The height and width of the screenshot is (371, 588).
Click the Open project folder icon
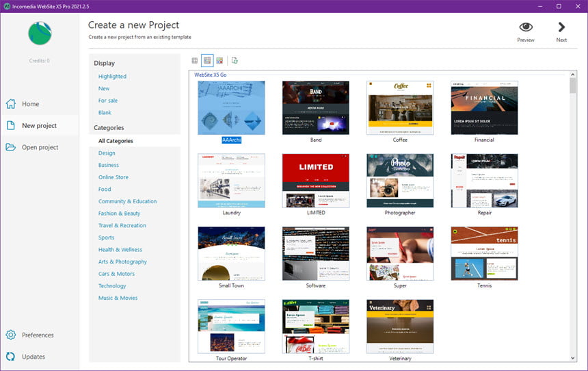[11, 147]
